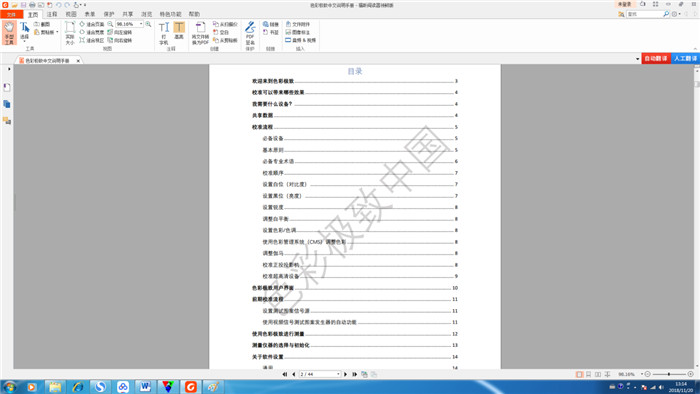Switch to facing pages view mode

tap(598, 374)
